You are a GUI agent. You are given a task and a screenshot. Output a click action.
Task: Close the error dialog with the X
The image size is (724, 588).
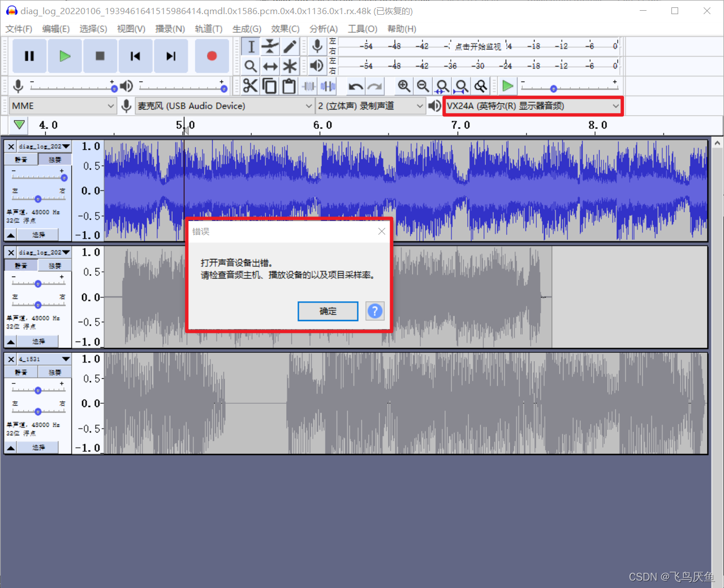382,231
